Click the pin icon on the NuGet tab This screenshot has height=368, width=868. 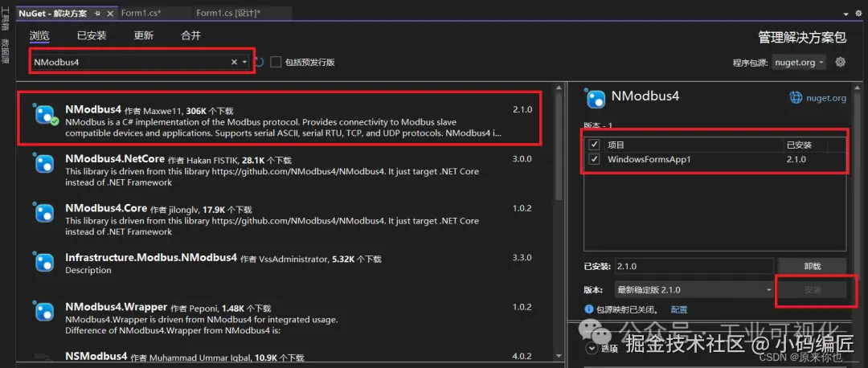tap(97, 13)
